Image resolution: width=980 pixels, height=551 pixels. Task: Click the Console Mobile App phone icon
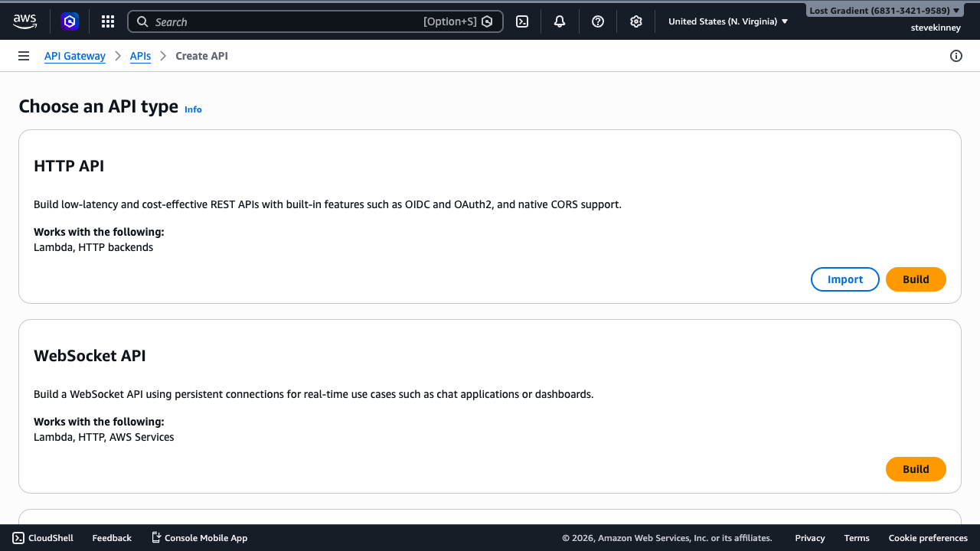click(156, 538)
